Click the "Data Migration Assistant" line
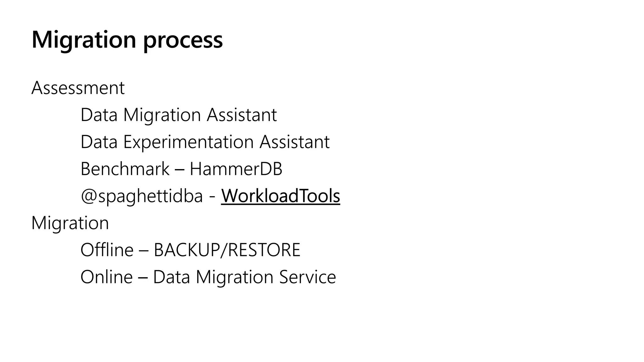The height and width of the screenshot is (362, 644). pyautogui.click(x=179, y=115)
